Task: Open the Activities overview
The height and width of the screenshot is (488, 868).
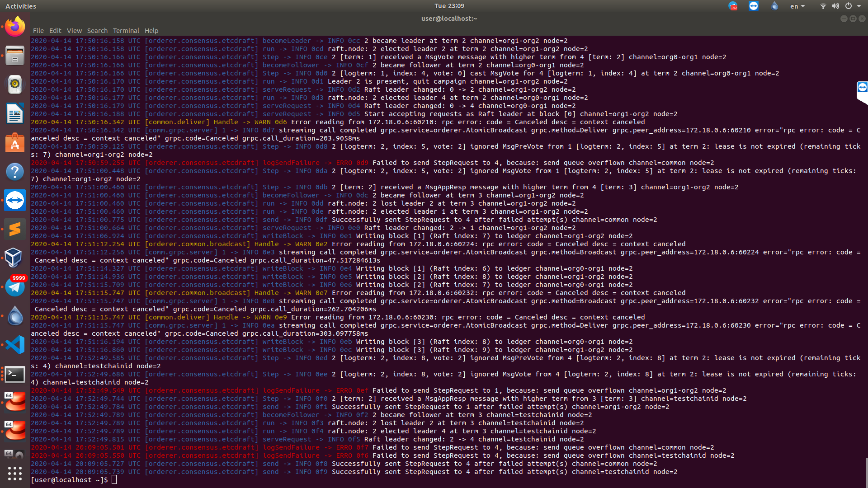Action: click(21, 6)
